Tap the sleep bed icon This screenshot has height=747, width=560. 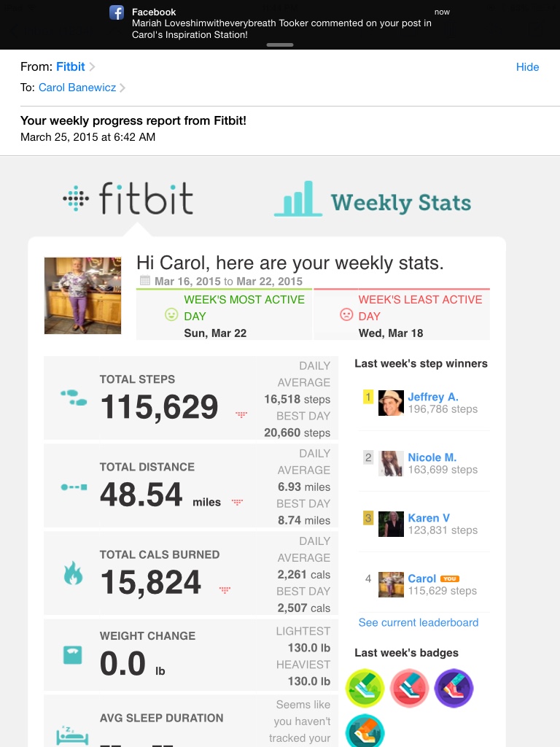coord(72,733)
